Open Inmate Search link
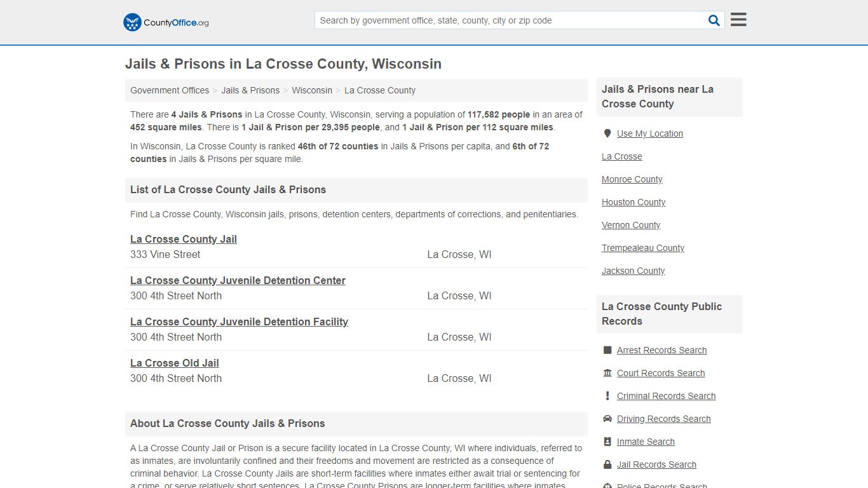868x488 pixels. coord(646,442)
